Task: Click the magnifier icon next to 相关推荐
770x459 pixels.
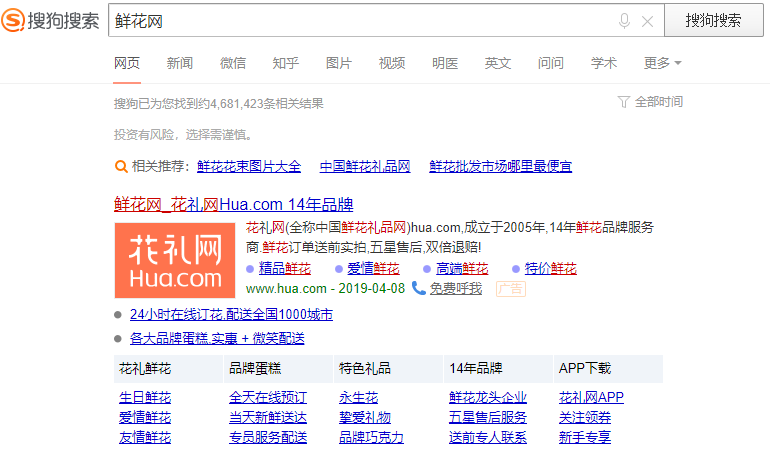Action: [x=121, y=166]
